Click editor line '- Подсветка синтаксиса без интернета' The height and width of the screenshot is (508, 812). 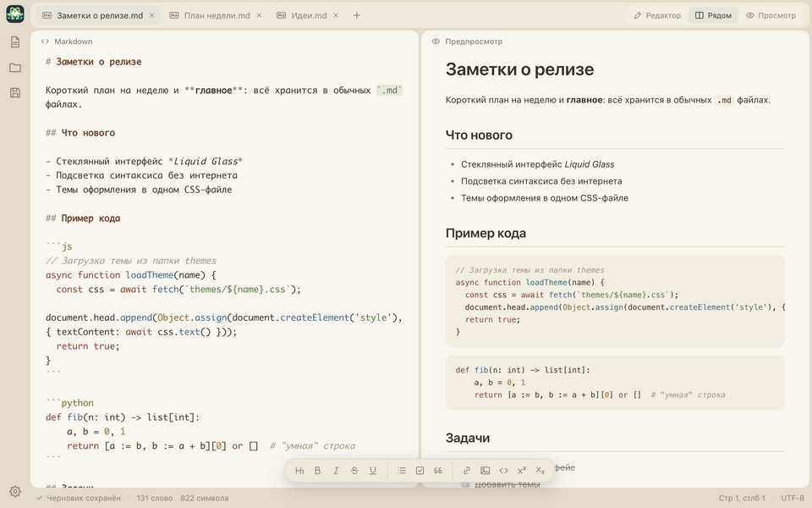tap(141, 175)
